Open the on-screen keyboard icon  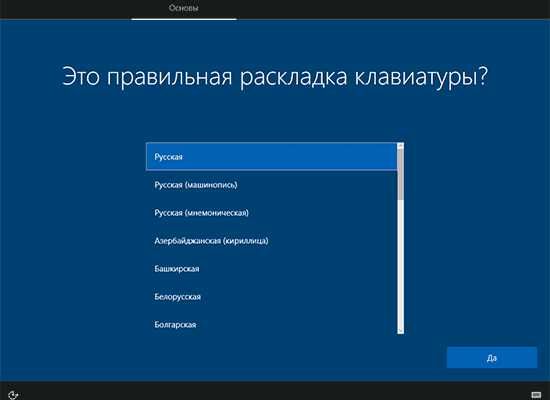(536, 395)
